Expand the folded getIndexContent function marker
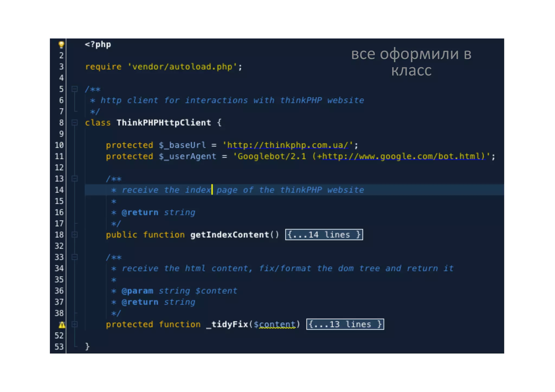The image size is (555, 392). click(75, 235)
